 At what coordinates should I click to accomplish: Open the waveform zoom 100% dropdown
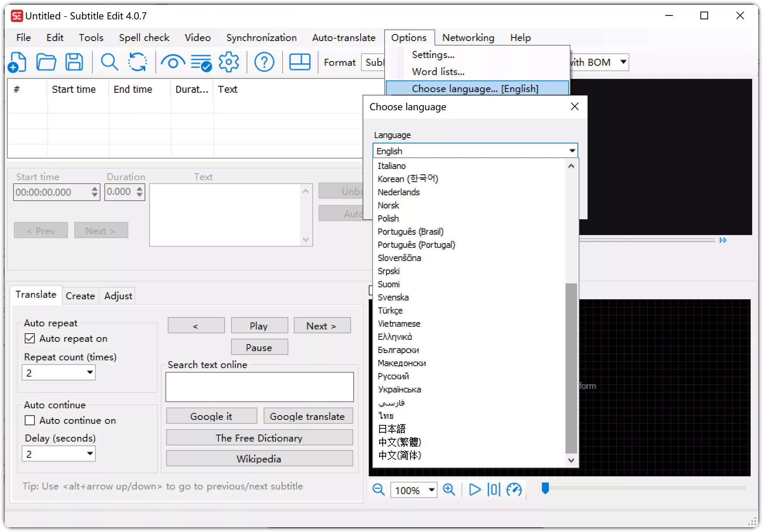(431, 490)
